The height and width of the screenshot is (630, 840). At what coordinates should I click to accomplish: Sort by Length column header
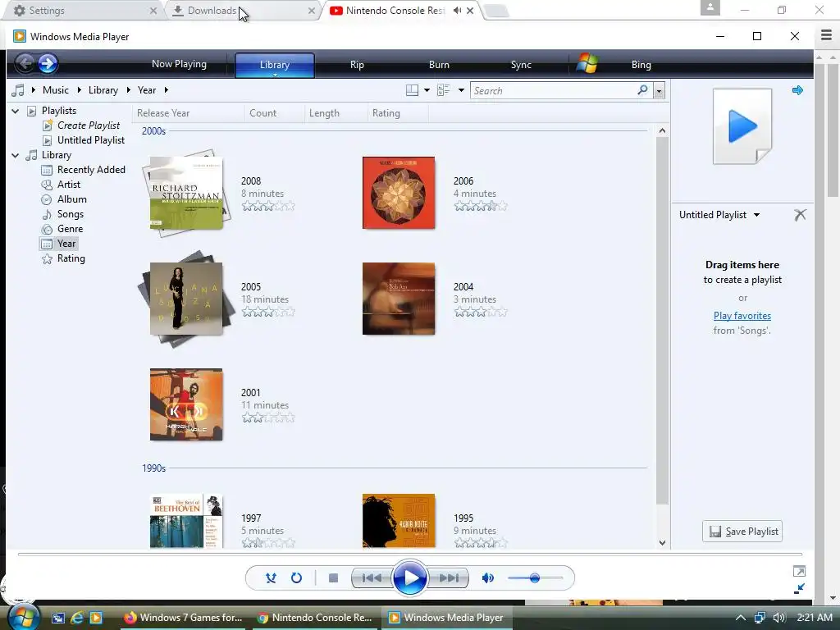[336, 113]
